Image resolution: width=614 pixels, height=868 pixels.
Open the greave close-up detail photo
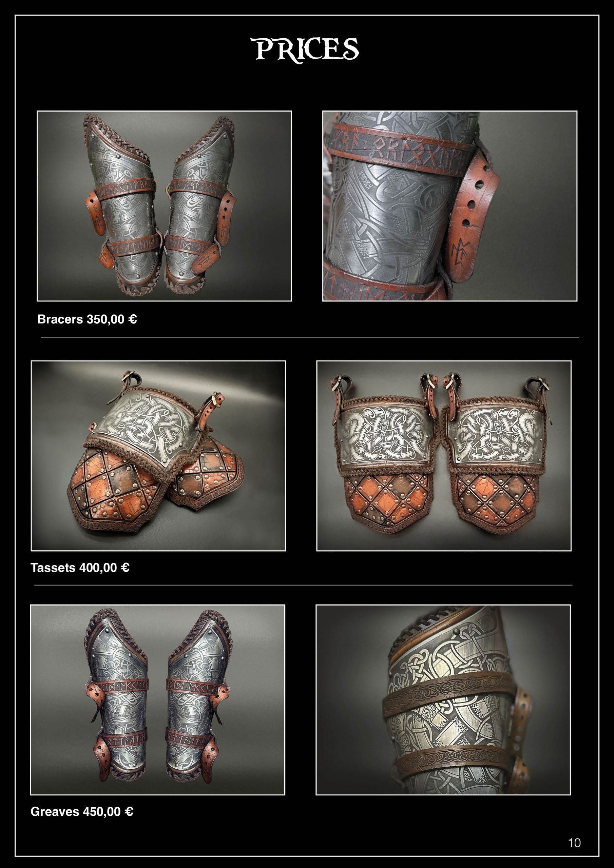443,700
